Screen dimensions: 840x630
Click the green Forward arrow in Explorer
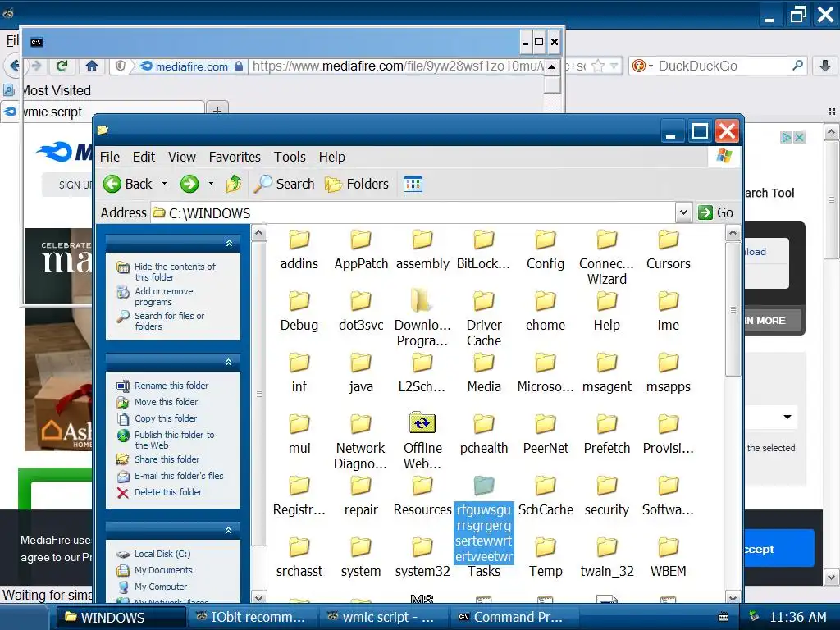[189, 185]
